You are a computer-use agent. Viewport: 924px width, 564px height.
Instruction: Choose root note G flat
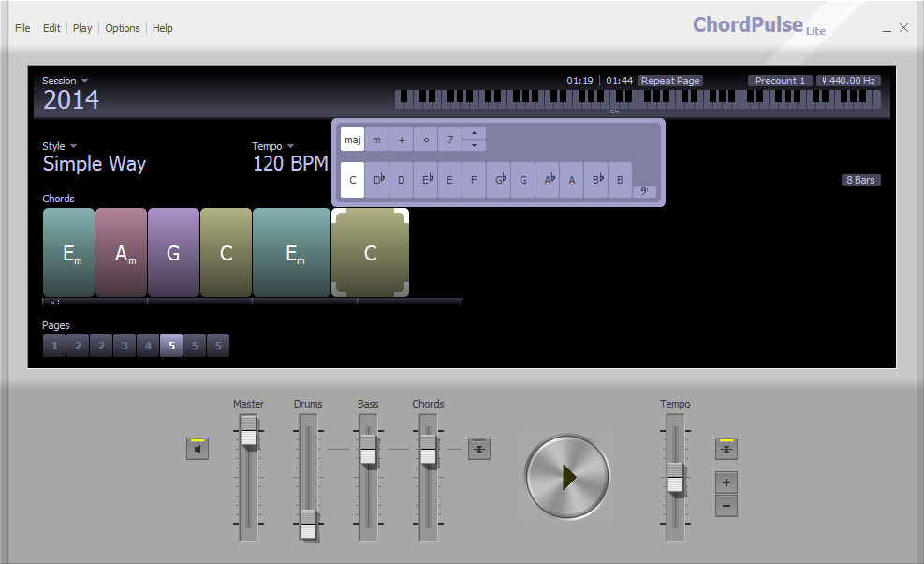tap(499, 180)
